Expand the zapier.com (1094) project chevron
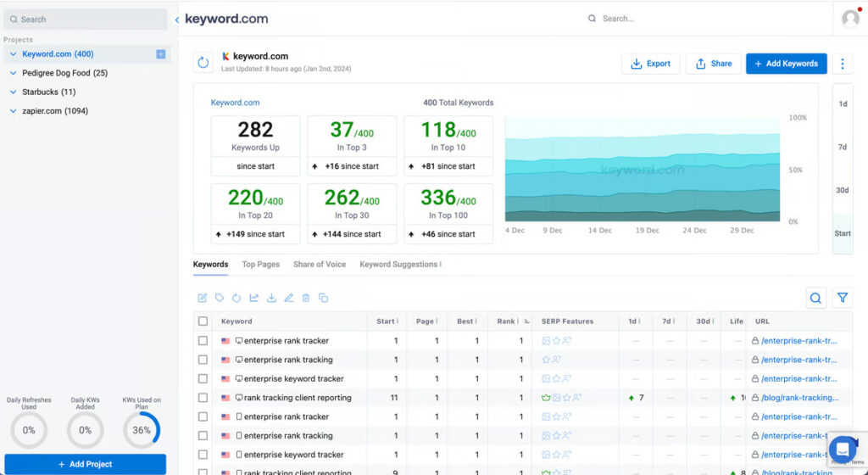868x475 pixels. [x=13, y=111]
